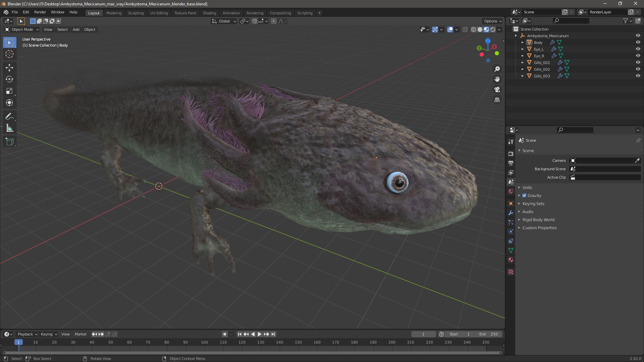The width and height of the screenshot is (644, 362).
Task: Activate the Move tool
Action: [9, 68]
